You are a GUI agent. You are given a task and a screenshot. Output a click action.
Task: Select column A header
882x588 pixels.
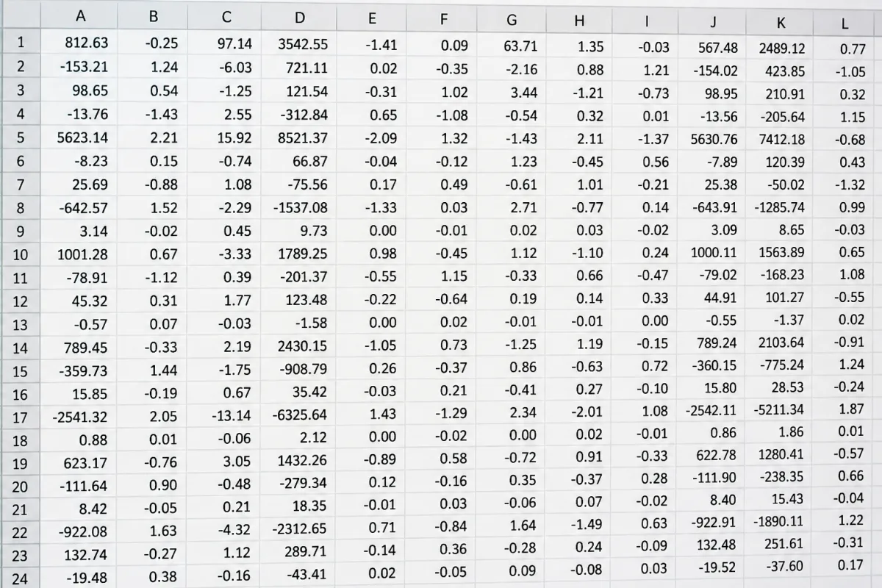(79, 16)
